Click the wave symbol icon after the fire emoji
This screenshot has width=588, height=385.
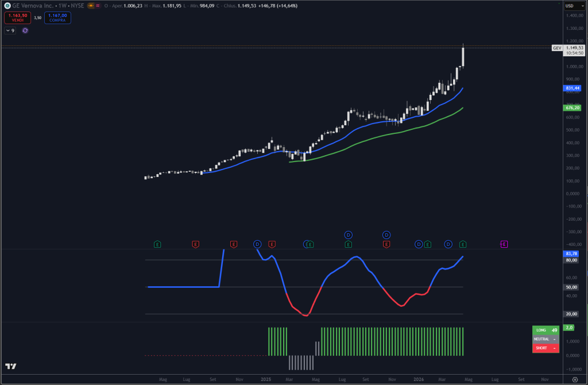click(98, 5)
